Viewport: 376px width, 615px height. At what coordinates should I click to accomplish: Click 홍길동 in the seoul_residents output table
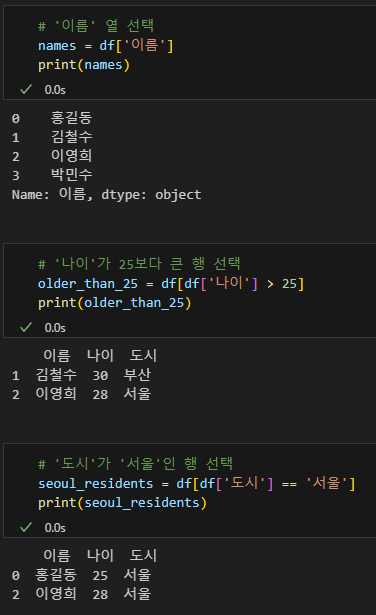click(56, 575)
